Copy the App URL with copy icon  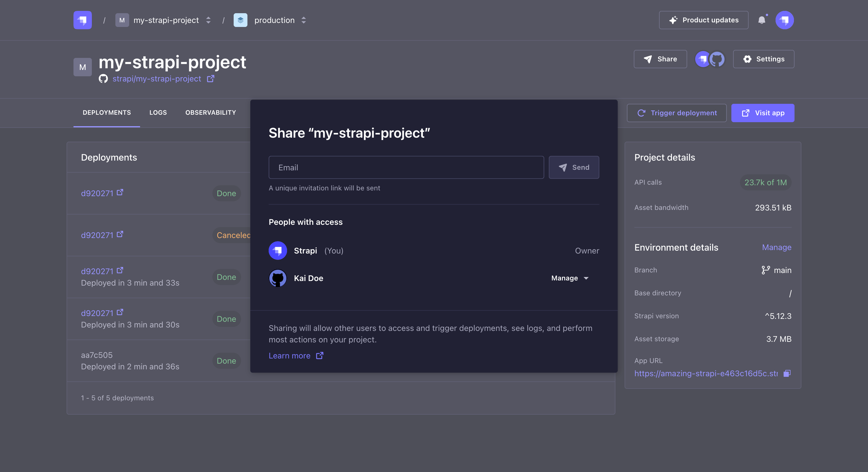(x=787, y=373)
